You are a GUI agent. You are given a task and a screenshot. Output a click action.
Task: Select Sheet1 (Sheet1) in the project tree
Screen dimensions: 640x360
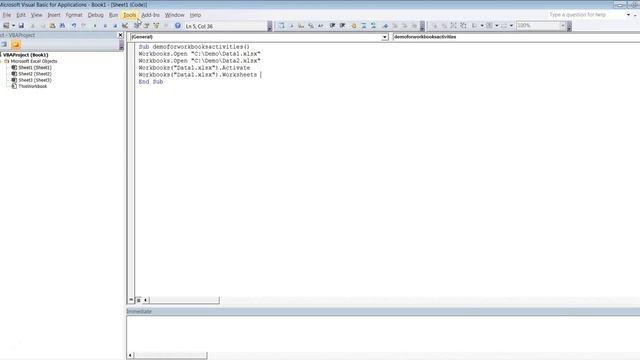35,67
